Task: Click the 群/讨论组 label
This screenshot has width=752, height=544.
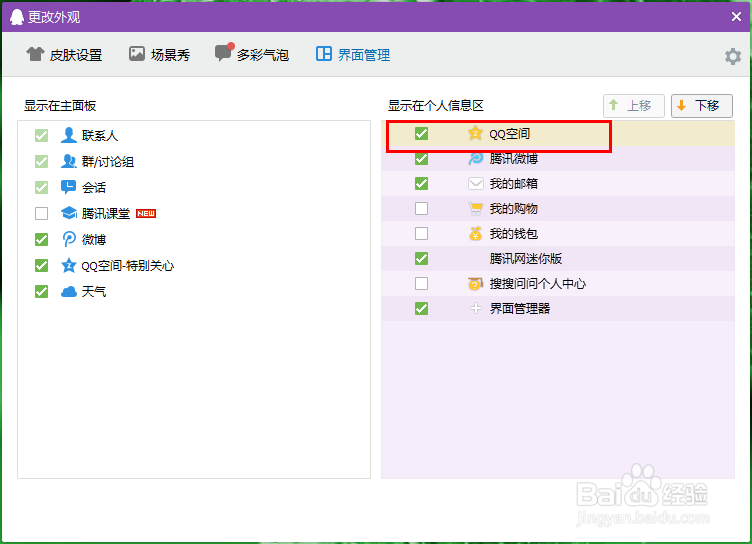Action: 107,162
